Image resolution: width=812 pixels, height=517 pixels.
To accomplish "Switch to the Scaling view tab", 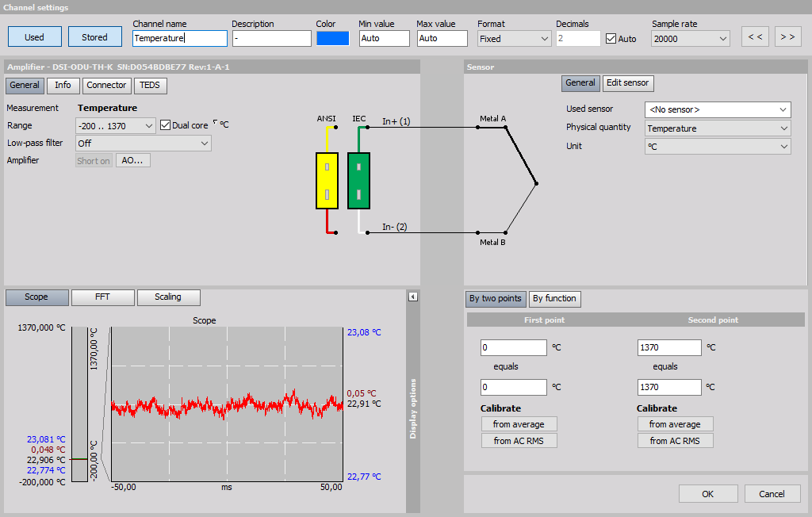I will pos(168,297).
